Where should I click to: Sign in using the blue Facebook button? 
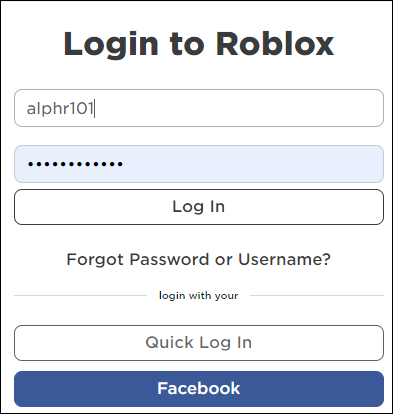click(199, 389)
